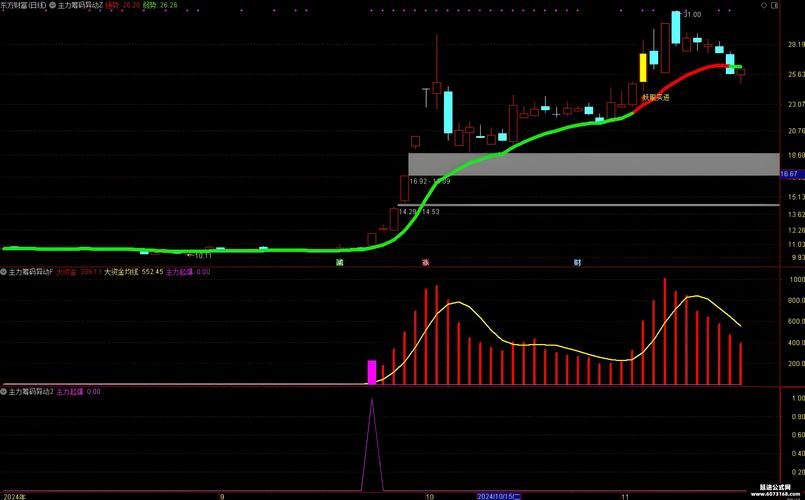Click the 积聚买进 signal label
This screenshot has height=500, width=805.
(x=656, y=97)
